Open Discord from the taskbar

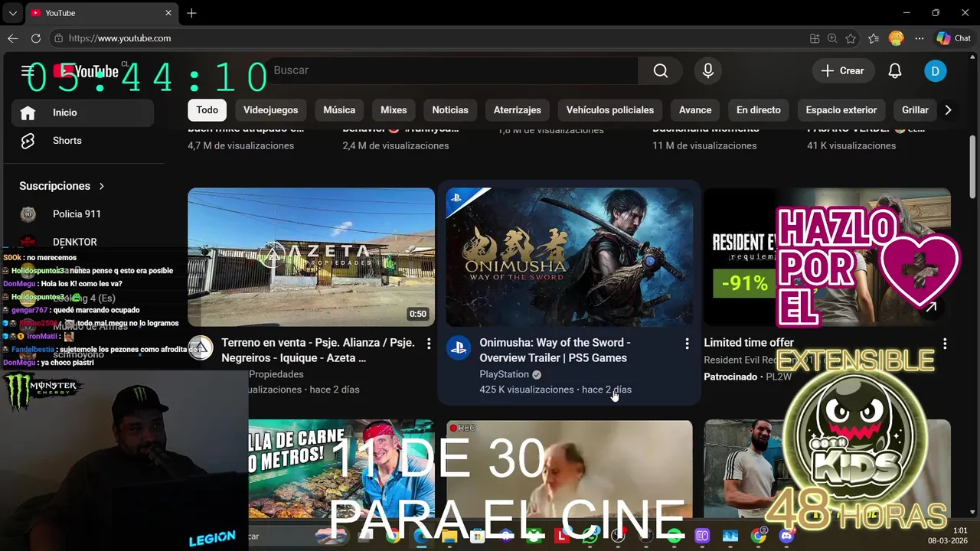click(x=786, y=536)
